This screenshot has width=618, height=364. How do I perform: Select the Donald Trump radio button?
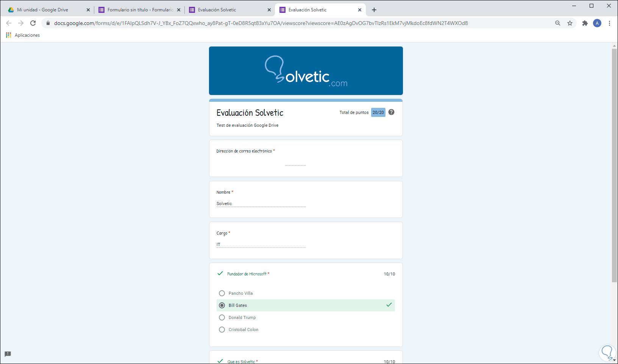click(222, 317)
